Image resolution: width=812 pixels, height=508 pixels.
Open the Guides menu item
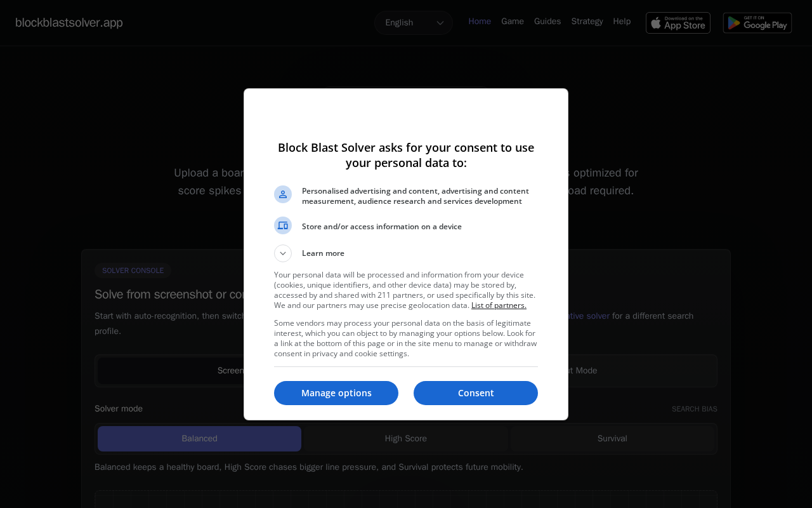(x=547, y=22)
